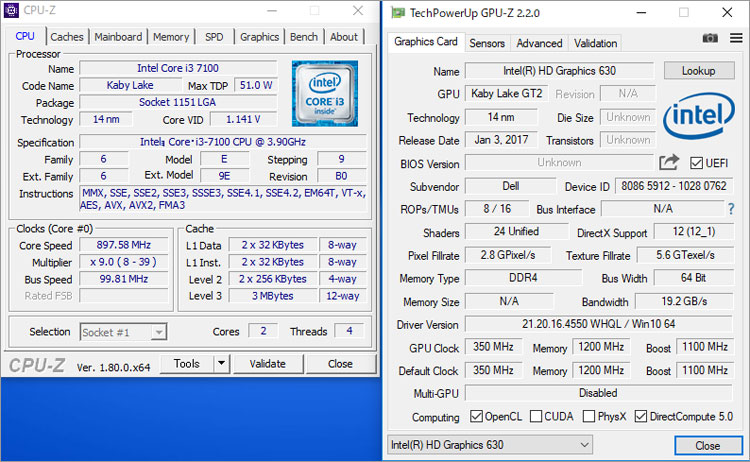The image size is (750, 462).
Task: Open the About tab in CPU-Z
Action: pyautogui.click(x=343, y=37)
